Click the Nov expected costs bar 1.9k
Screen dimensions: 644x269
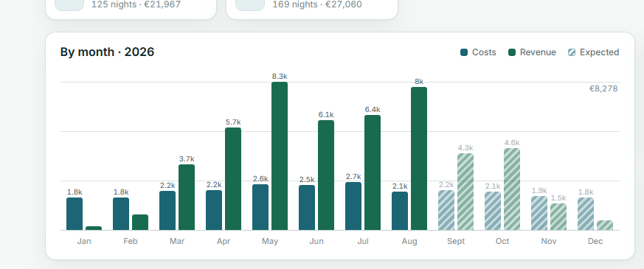click(x=539, y=213)
